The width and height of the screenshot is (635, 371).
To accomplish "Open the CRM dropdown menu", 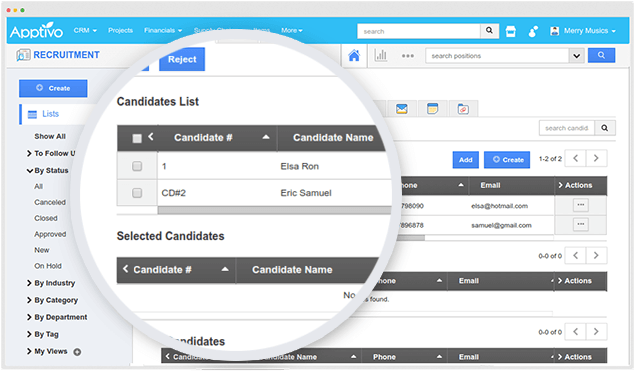I will (x=85, y=30).
